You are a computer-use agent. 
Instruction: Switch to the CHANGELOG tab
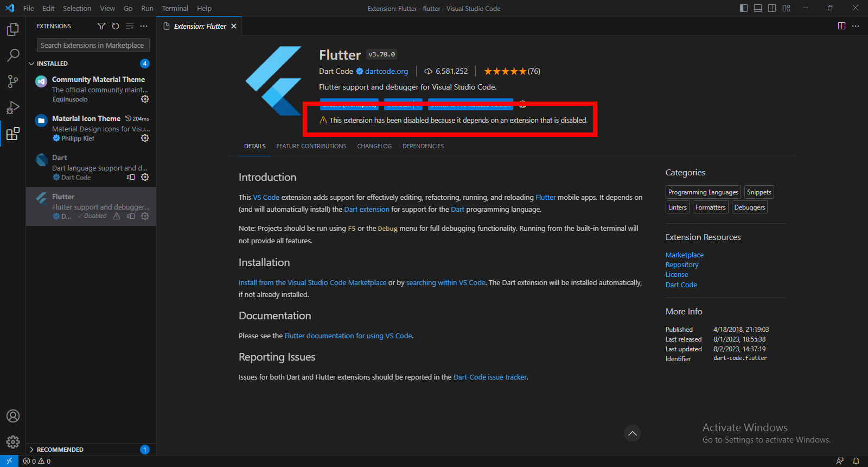[x=374, y=146]
